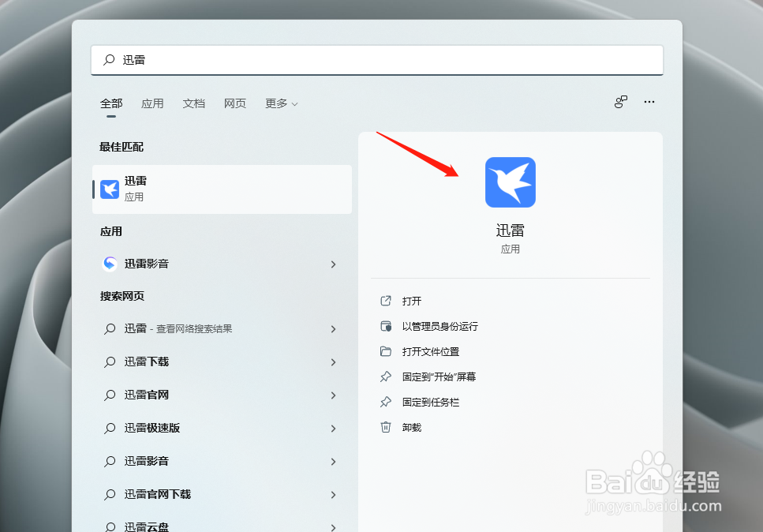Click the admin shield icon

pos(385,326)
